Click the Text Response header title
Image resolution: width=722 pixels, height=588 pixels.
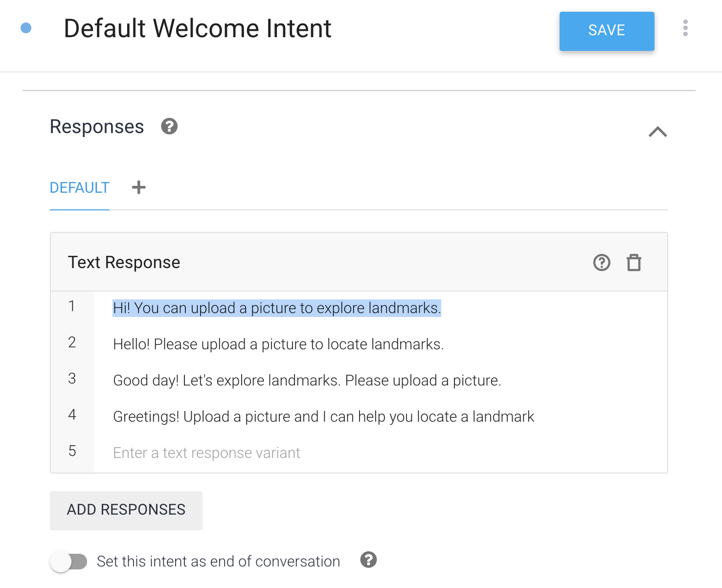(x=124, y=263)
